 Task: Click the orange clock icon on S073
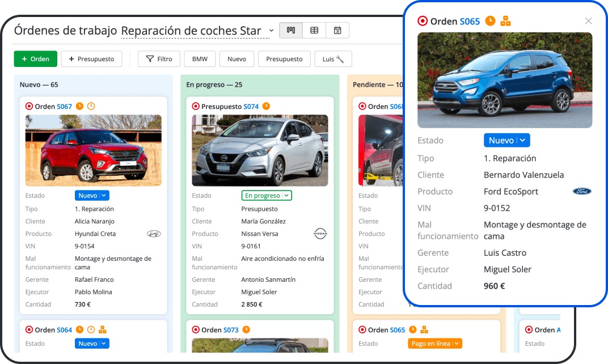(x=246, y=329)
